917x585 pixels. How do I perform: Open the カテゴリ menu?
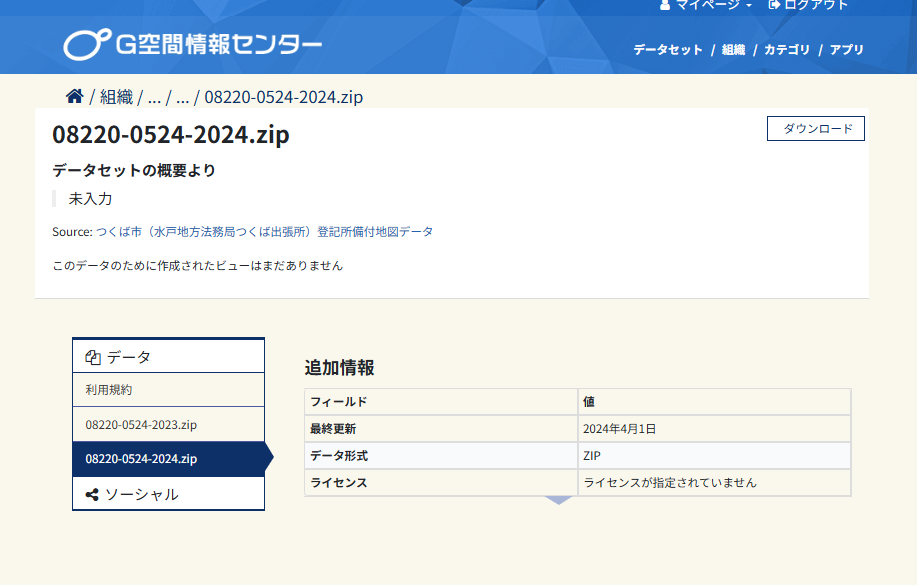tap(787, 50)
